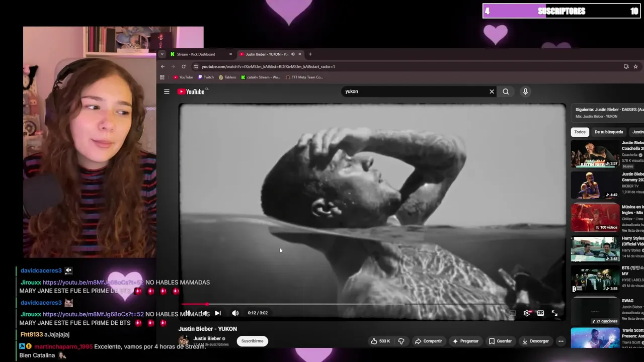Open install/cast icon in address bar
The image size is (644, 362).
point(626,66)
